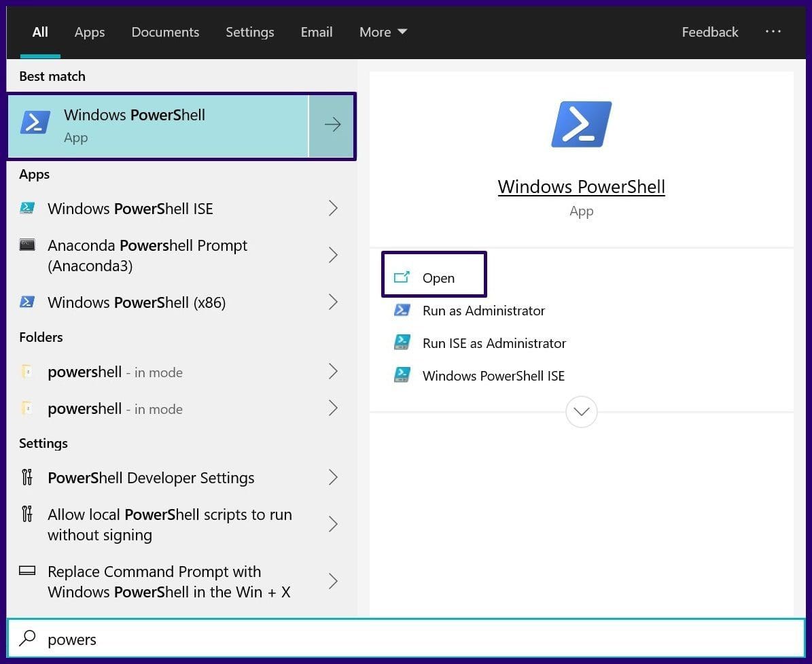Switch to the Apps filter tab

pyautogui.click(x=90, y=32)
